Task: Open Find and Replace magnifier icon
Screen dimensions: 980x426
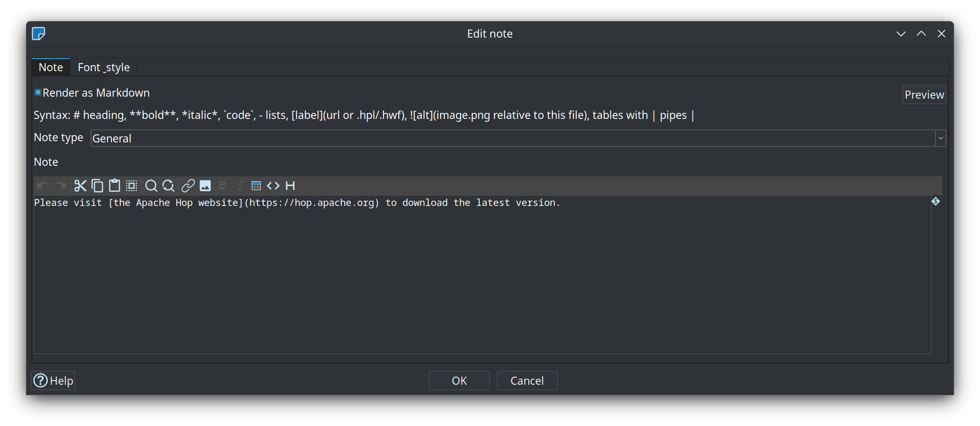Action: [x=168, y=186]
